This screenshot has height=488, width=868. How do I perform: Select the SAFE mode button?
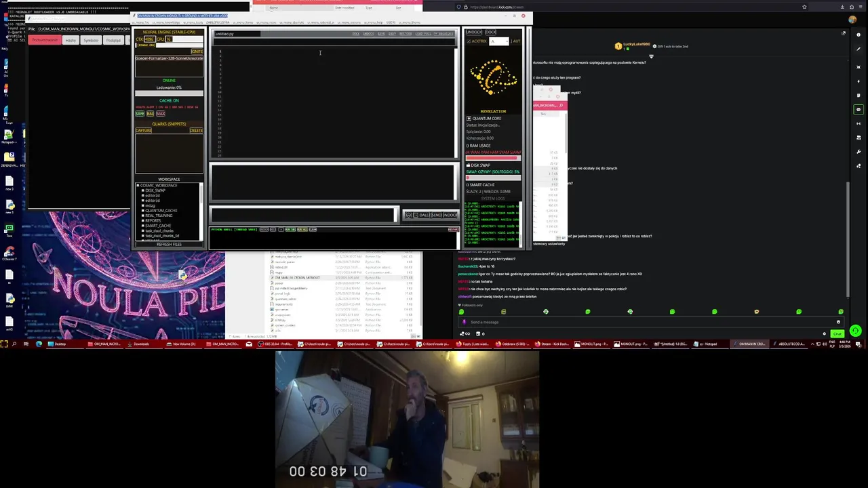click(x=140, y=114)
